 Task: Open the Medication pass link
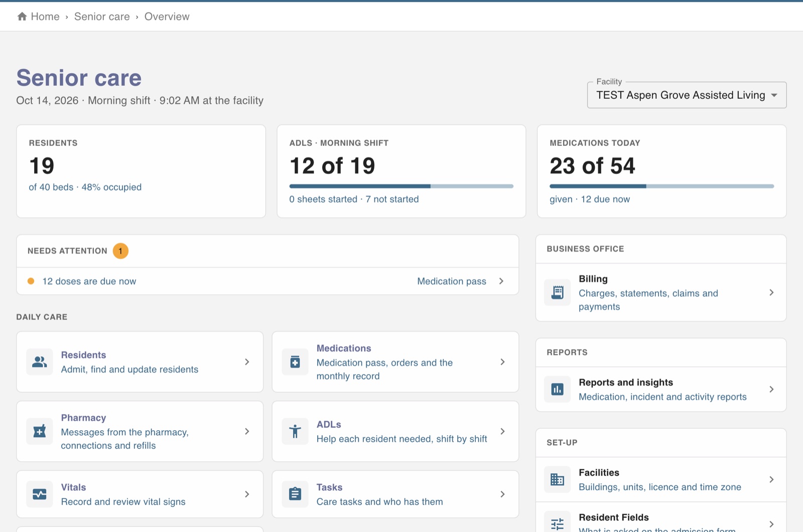[452, 281]
